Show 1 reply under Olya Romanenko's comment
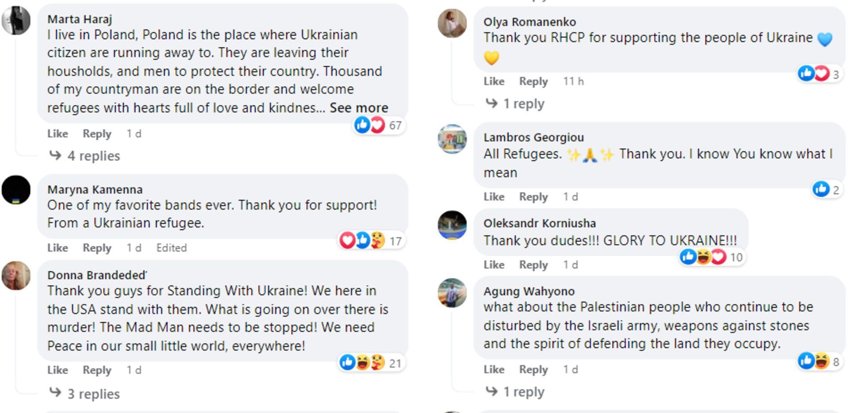 [x=523, y=104]
